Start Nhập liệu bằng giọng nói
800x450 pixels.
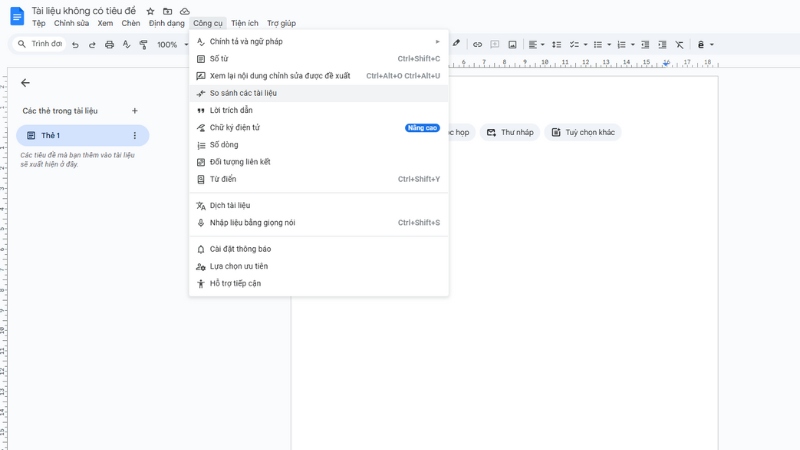click(x=319, y=223)
